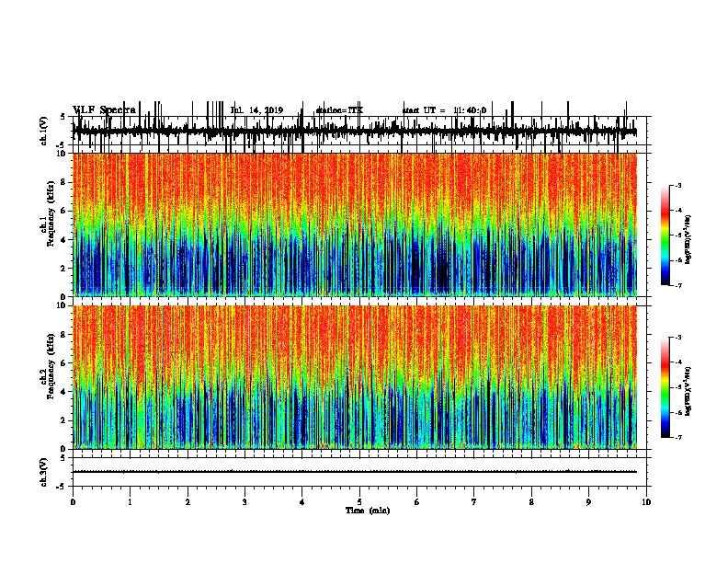Click time axis tick label "1"
The height and width of the screenshot is (563, 728).
pyautogui.click(x=130, y=502)
